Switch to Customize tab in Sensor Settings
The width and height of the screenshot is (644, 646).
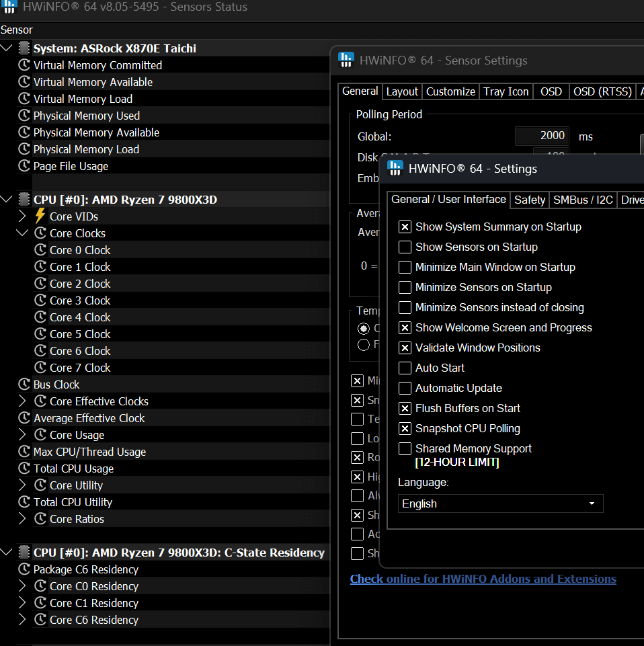point(450,91)
